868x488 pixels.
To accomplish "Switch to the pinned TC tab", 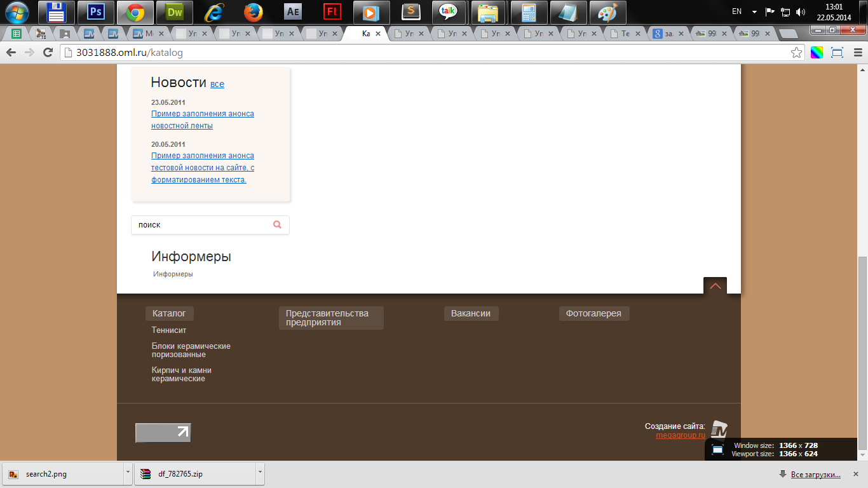I will pos(41,34).
